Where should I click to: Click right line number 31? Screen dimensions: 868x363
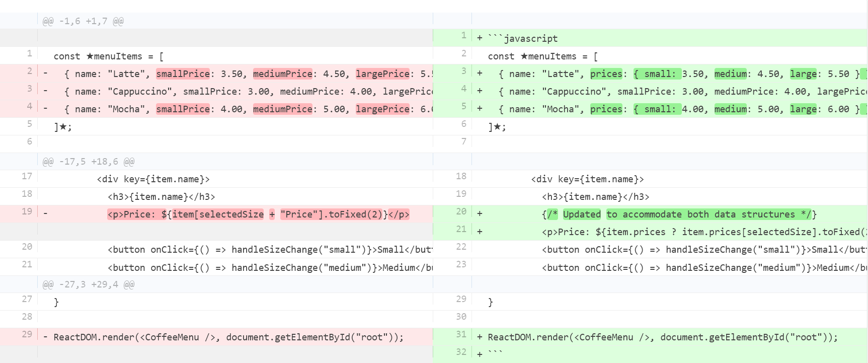point(461,334)
